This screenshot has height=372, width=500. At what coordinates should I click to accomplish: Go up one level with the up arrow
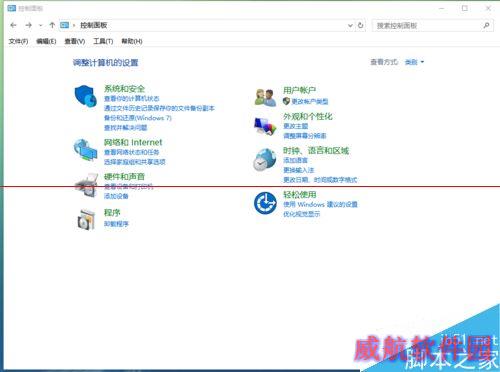pyautogui.click(x=52, y=25)
